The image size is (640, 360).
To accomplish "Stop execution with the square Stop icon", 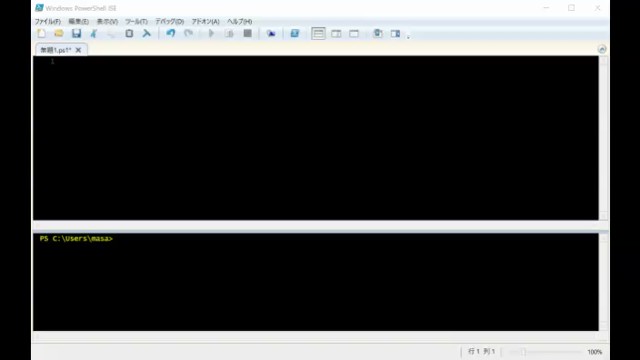I will click(247, 33).
